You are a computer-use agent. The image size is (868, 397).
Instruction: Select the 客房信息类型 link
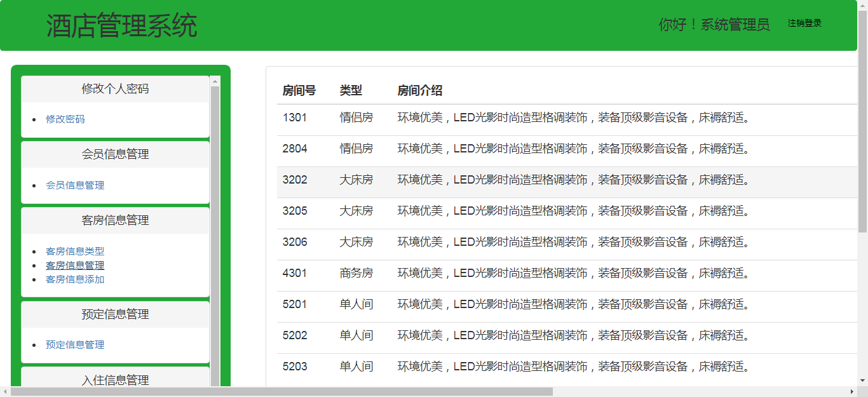pos(75,252)
